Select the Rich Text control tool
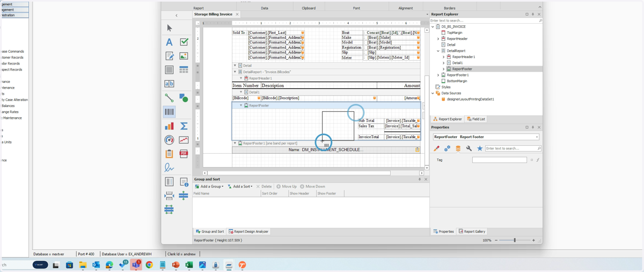 point(169,56)
